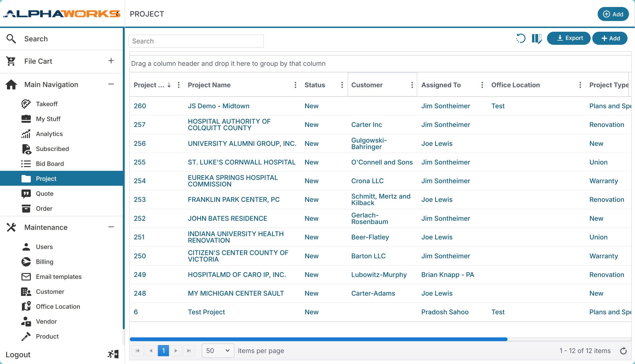
Task: Click the Logout running-person icon
Action: [113, 354]
